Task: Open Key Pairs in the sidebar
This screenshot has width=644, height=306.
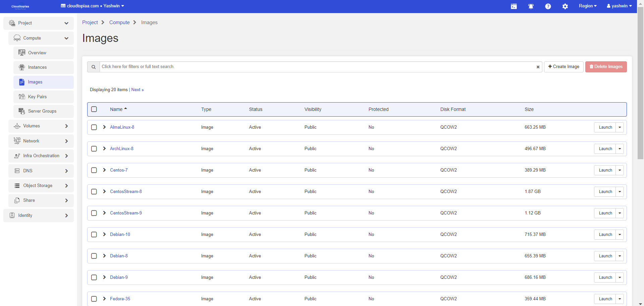Action: 37,97
